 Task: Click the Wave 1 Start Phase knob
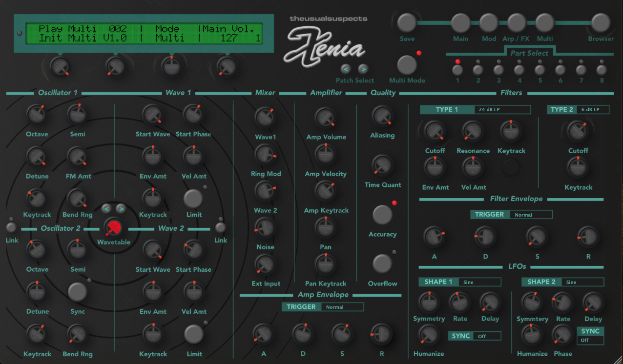coord(193,114)
